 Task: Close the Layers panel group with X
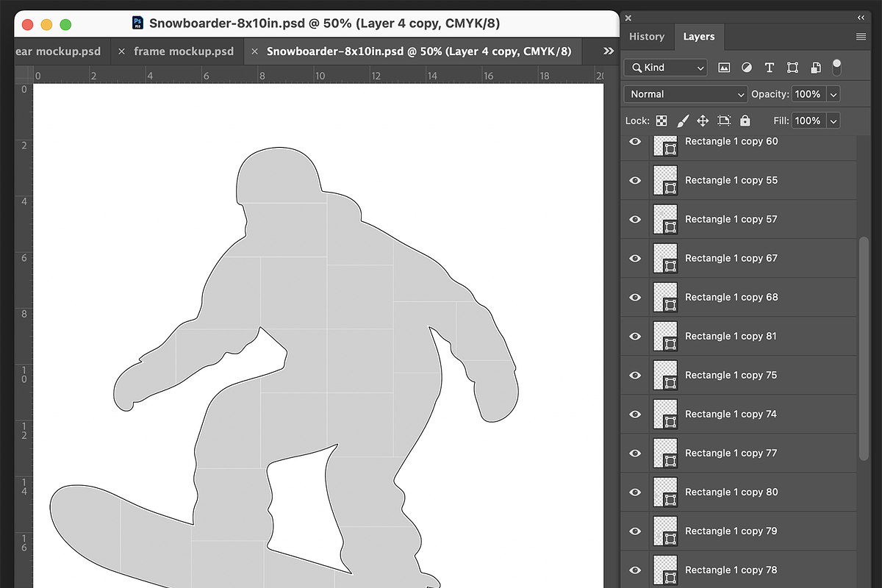[628, 18]
